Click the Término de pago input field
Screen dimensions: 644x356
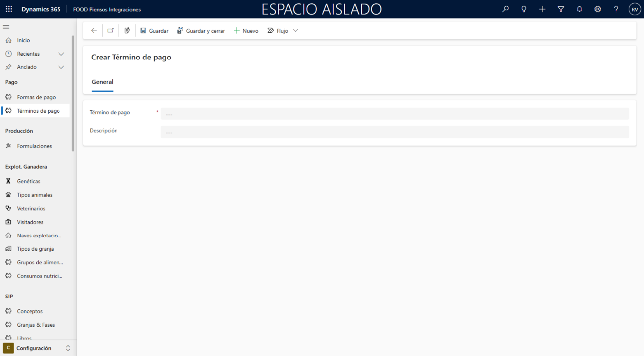(x=394, y=114)
